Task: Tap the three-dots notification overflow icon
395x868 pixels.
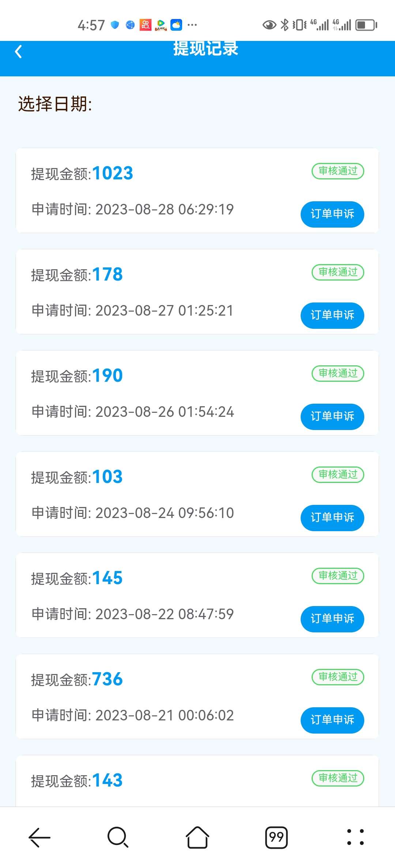Action: [192, 25]
